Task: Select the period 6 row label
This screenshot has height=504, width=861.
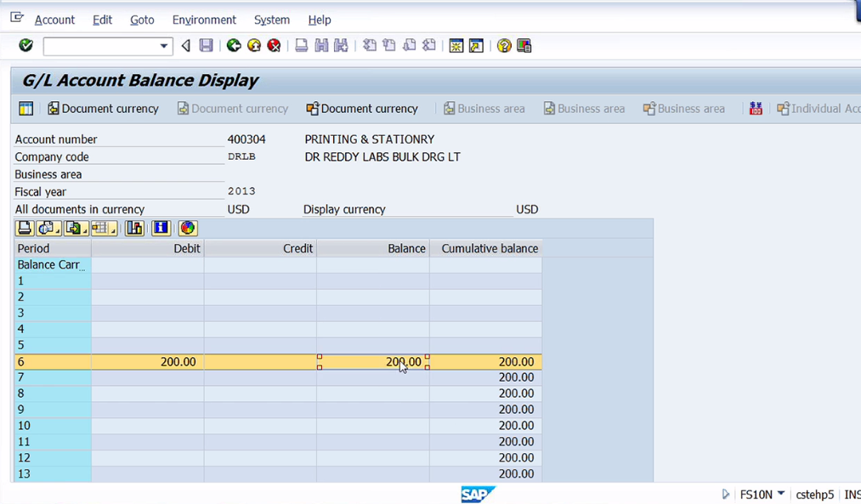Action: click(53, 362)
